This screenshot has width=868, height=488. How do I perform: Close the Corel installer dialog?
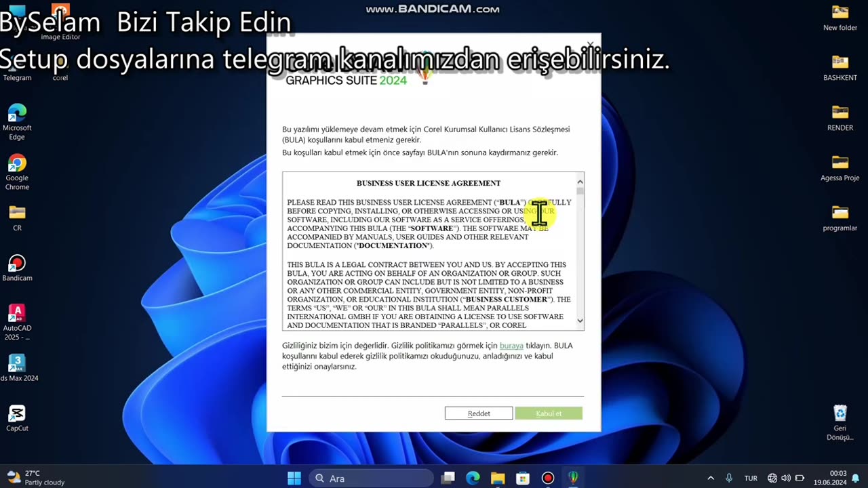coord(590,45)
